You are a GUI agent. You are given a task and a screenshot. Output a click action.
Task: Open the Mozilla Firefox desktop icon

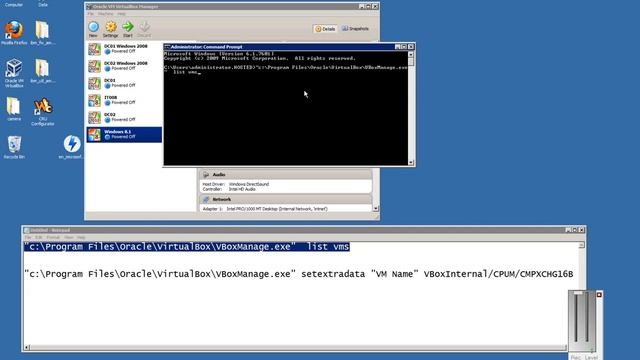point(14,30)
